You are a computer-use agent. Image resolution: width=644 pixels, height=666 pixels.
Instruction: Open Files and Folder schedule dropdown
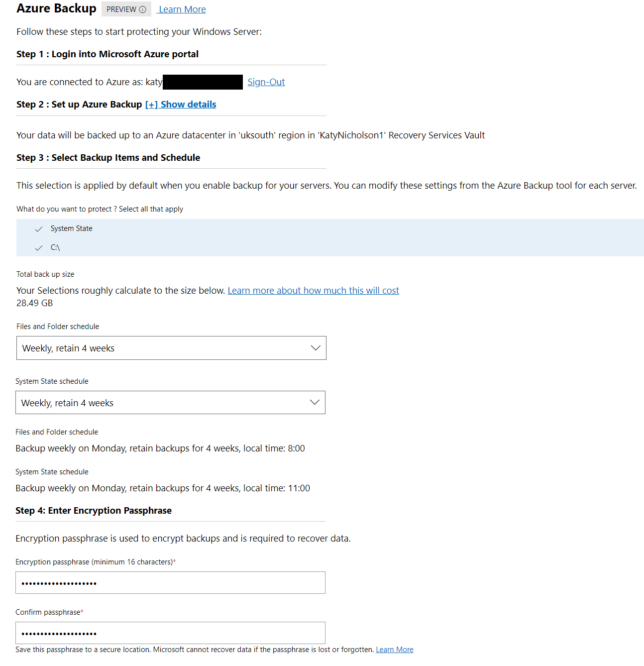[171, 348]
